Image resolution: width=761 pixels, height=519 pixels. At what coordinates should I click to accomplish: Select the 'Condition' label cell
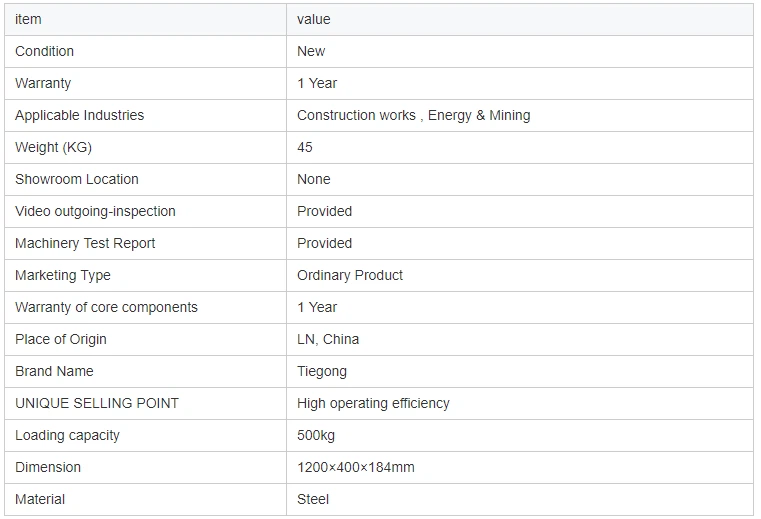45,51
